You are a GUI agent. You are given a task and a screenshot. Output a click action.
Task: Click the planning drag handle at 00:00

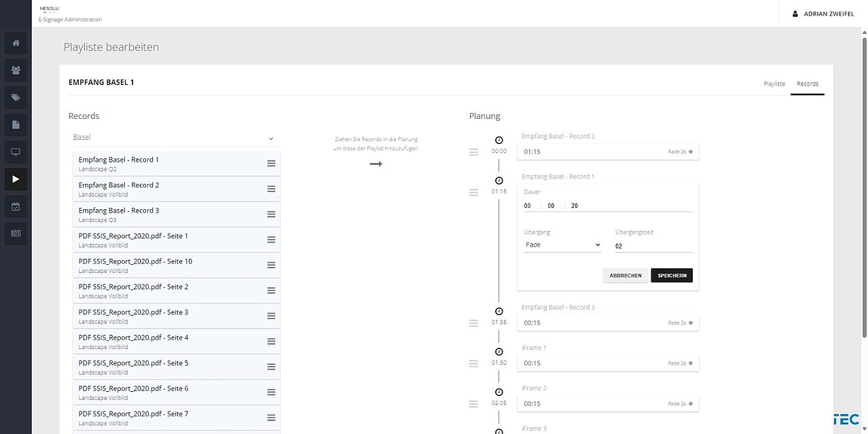(473, 152)
